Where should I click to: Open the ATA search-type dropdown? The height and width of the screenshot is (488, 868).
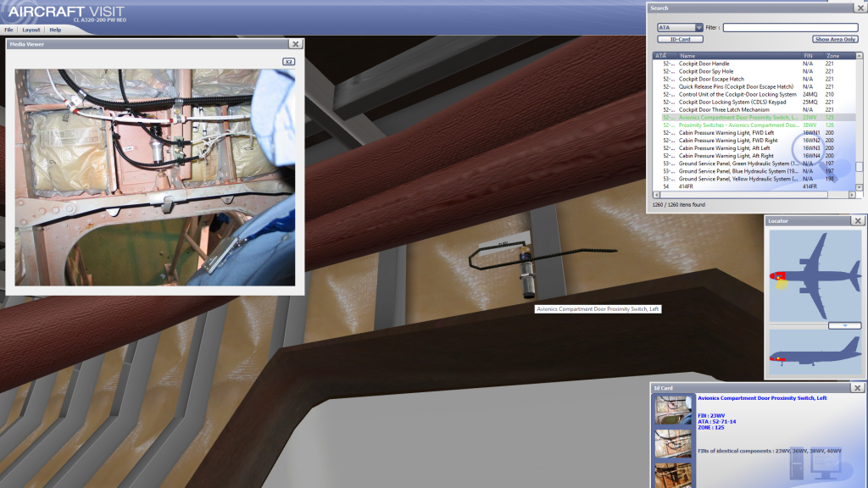tap(680, 27)
